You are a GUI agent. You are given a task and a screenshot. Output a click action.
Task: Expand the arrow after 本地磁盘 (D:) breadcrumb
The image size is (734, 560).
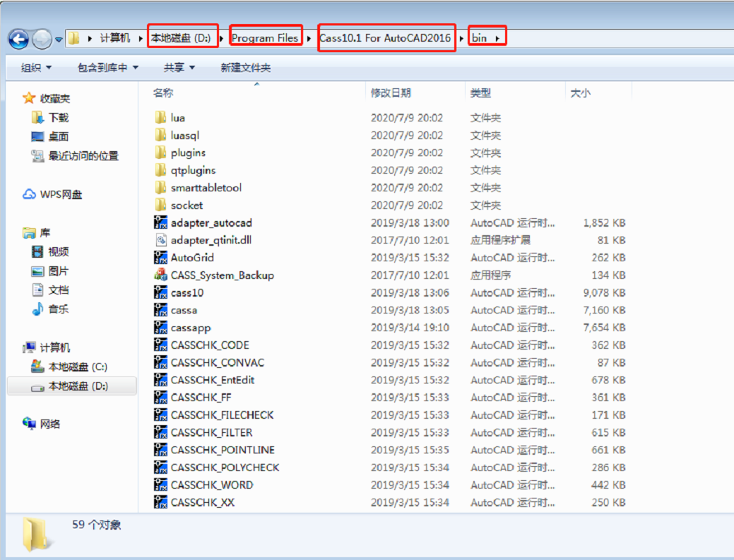[221, 38]
